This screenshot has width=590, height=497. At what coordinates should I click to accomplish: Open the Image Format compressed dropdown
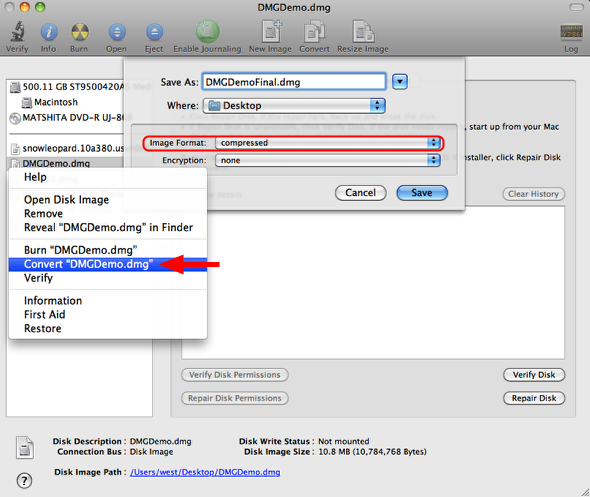(327, 143)
